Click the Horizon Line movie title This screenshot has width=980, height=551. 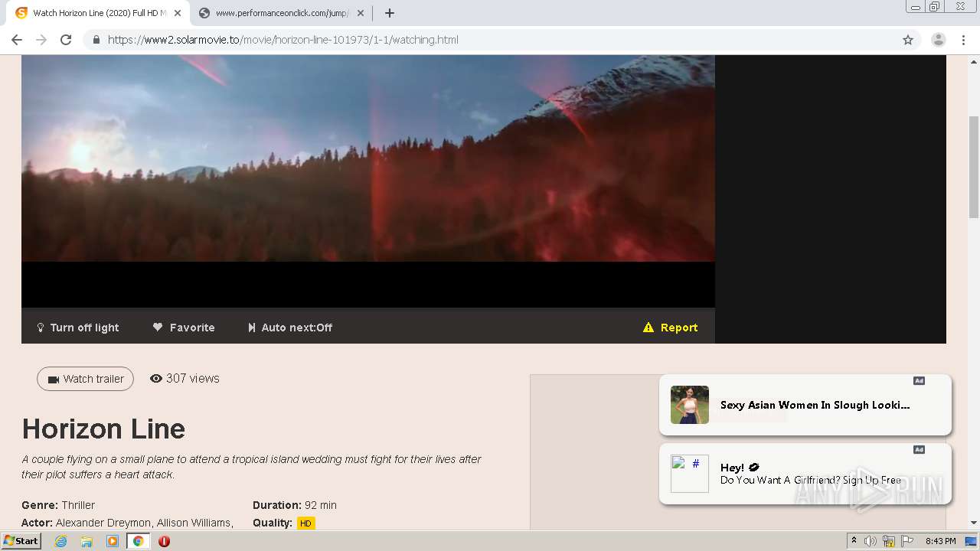point(103,429)
